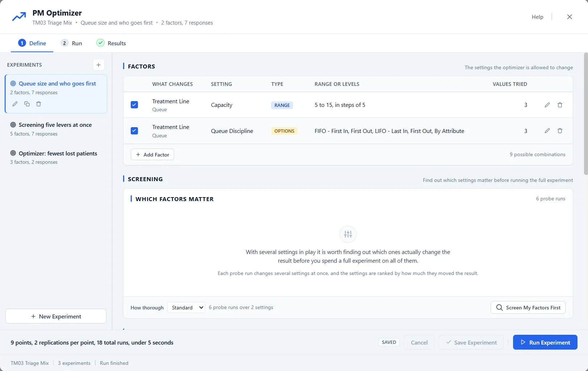Screen dimensions: 588x371
Task: Click the OPTIONS type badge
Action: click(x=284, y=131)
